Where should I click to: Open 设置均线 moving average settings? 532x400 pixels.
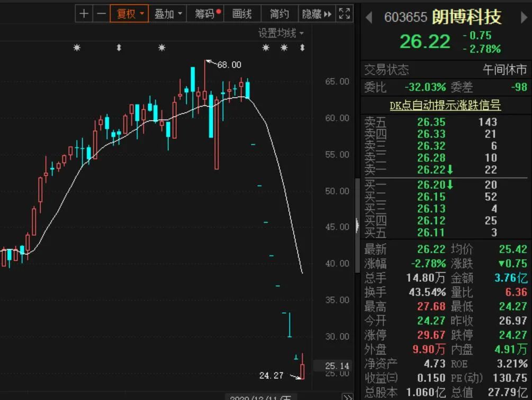pyautogui.click(x=281, y=33)
